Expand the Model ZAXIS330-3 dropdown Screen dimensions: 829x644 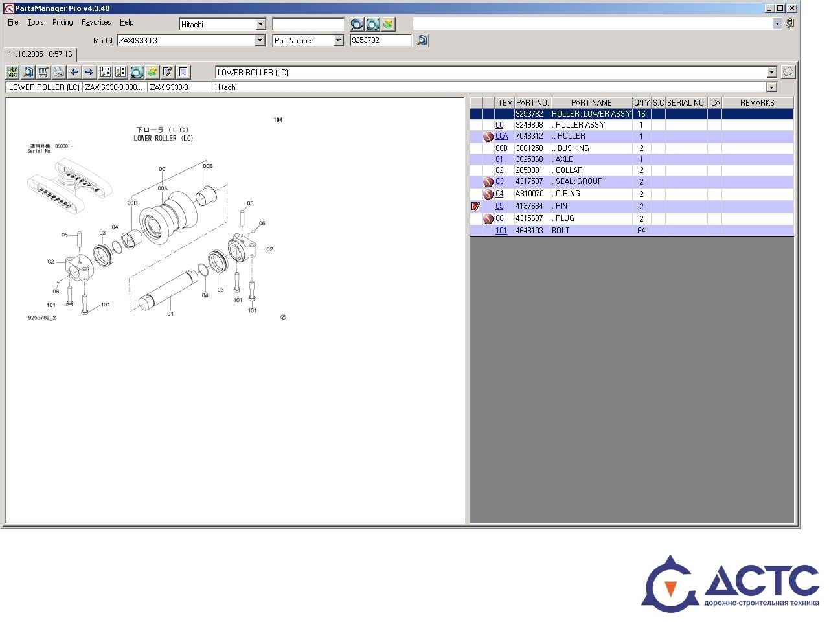point(260,40)
